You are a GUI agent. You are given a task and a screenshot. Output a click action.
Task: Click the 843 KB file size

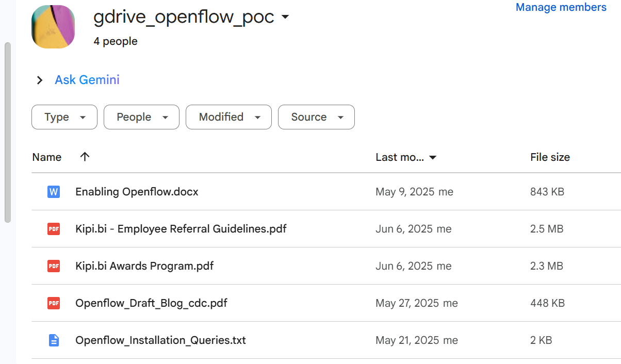547,192
